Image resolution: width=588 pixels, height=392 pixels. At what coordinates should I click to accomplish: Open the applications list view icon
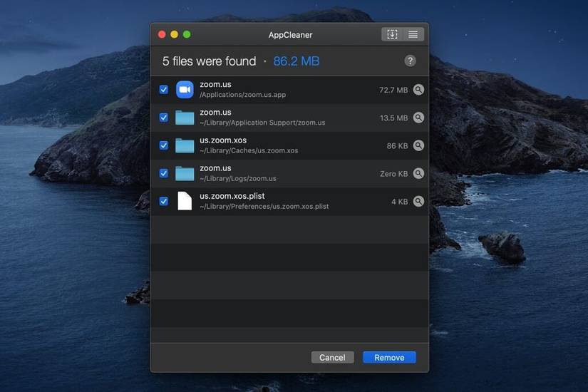point(413,34)
